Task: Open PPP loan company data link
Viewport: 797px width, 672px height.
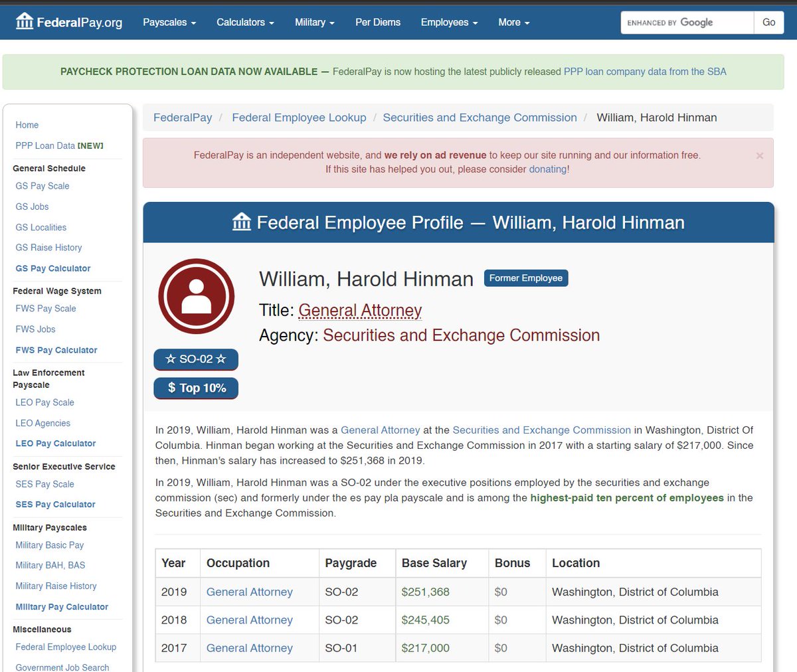Action: click(645, 72)
